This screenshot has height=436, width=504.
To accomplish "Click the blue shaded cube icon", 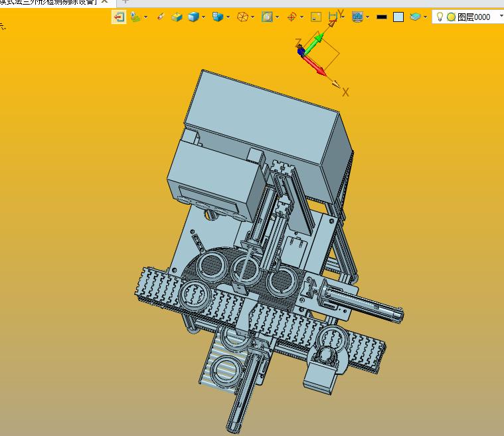I will [193, 17].
